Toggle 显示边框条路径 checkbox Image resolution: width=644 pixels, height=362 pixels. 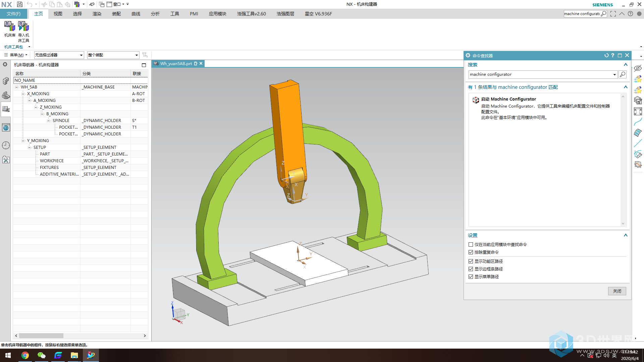471,269
